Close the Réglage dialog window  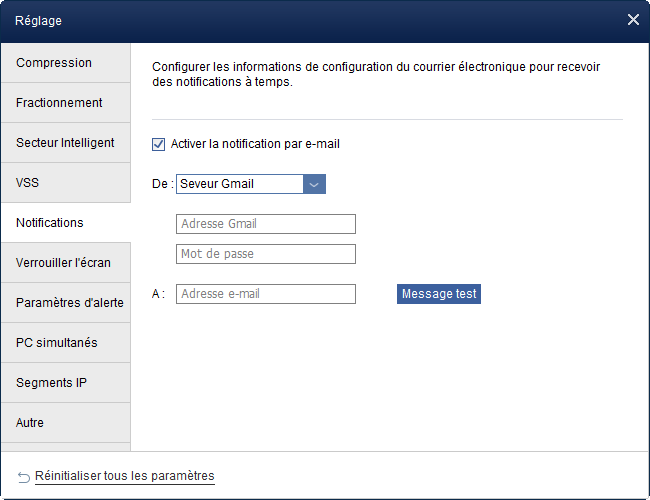click(632, 19)
